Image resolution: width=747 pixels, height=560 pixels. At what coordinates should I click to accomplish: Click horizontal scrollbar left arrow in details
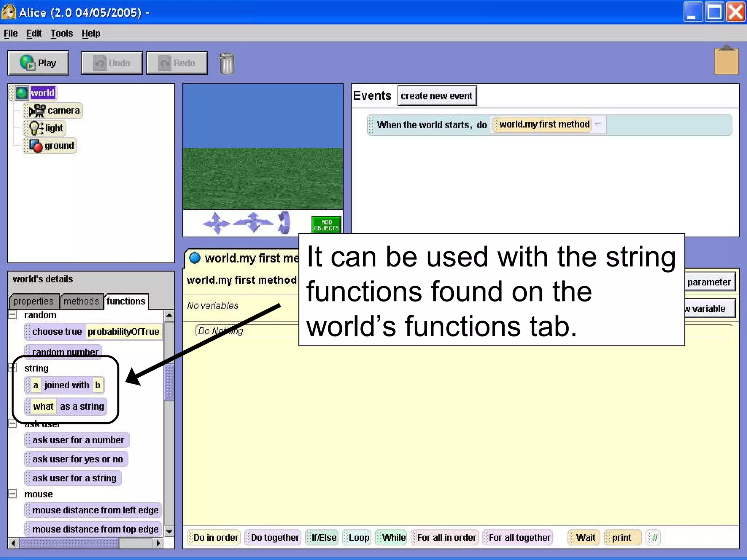pyautogui.click(x=13, y=543)
